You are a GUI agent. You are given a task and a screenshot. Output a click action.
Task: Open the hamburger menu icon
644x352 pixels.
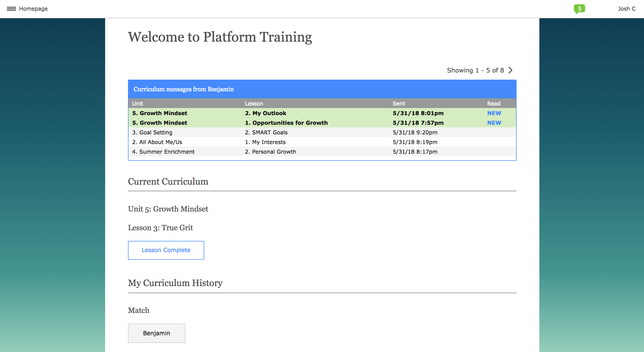click(x=11, y=9)
